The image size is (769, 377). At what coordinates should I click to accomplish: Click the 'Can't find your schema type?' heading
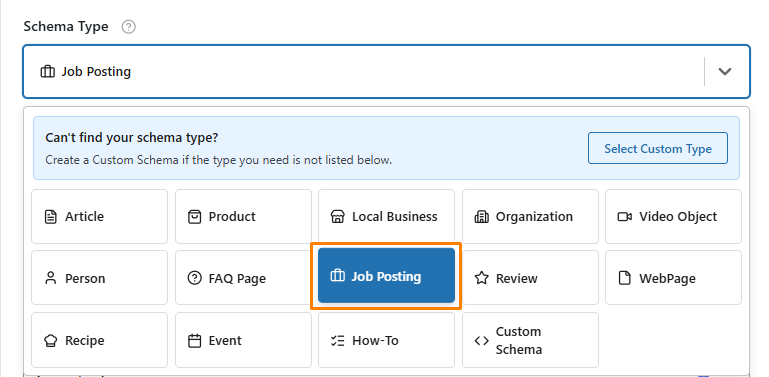tap(131, 138)
